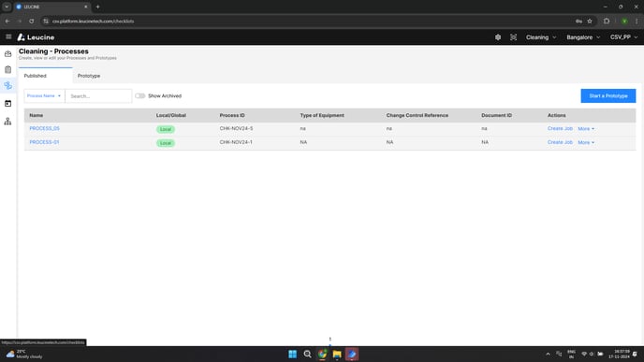Show hidden system tray icons
Image resolution: width=644 pixels, height=362 pixels.
tap(548, 355)
